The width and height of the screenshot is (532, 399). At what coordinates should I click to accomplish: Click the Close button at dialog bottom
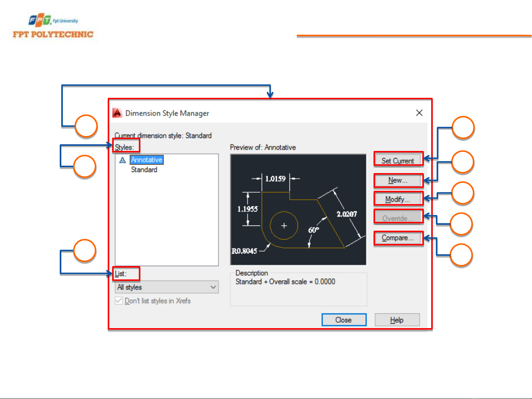click(344, 320)
